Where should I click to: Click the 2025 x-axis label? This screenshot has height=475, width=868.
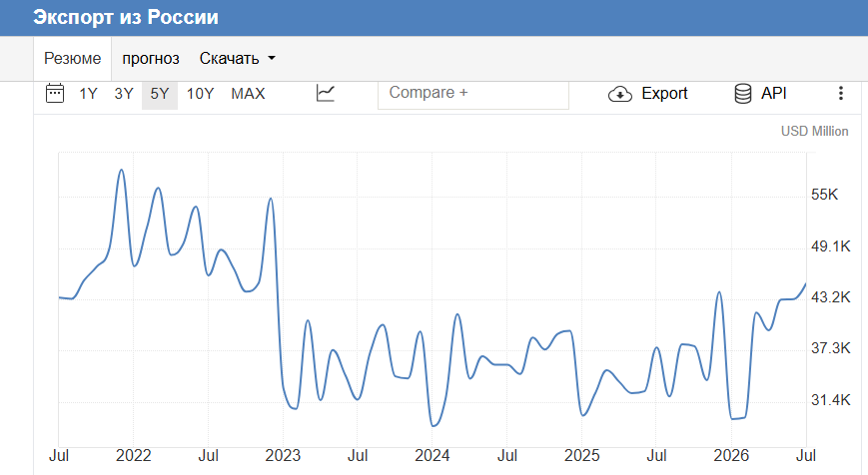[581, 456]
